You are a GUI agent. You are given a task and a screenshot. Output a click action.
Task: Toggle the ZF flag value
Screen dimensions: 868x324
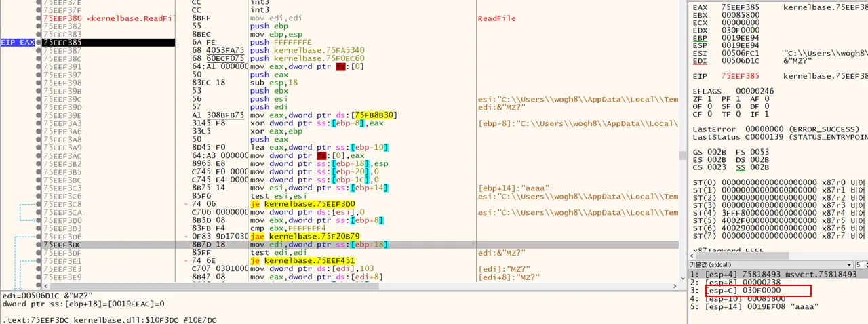coord(709,98)
